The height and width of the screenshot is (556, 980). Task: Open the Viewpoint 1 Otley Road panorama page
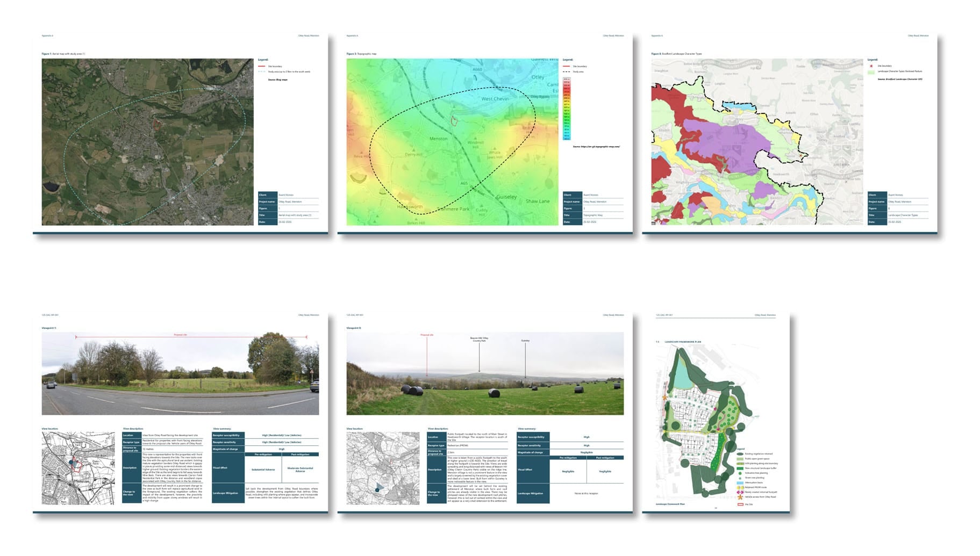(x=180, y=411)
